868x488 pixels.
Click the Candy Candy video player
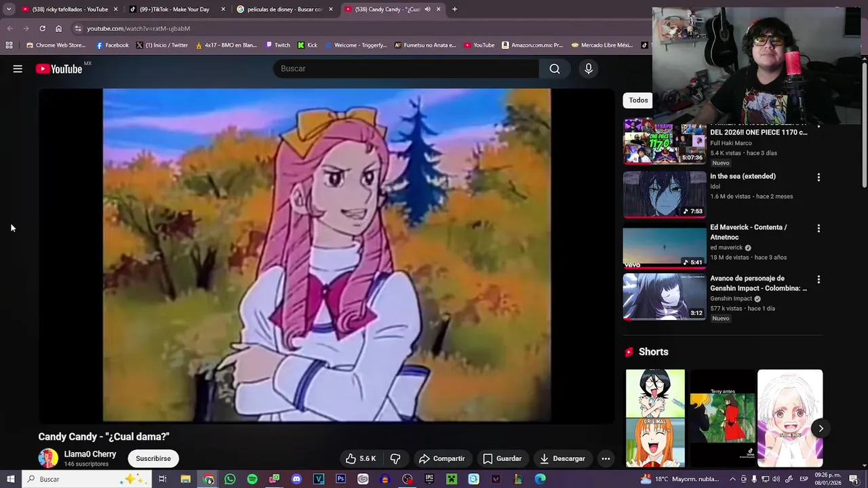327,256
